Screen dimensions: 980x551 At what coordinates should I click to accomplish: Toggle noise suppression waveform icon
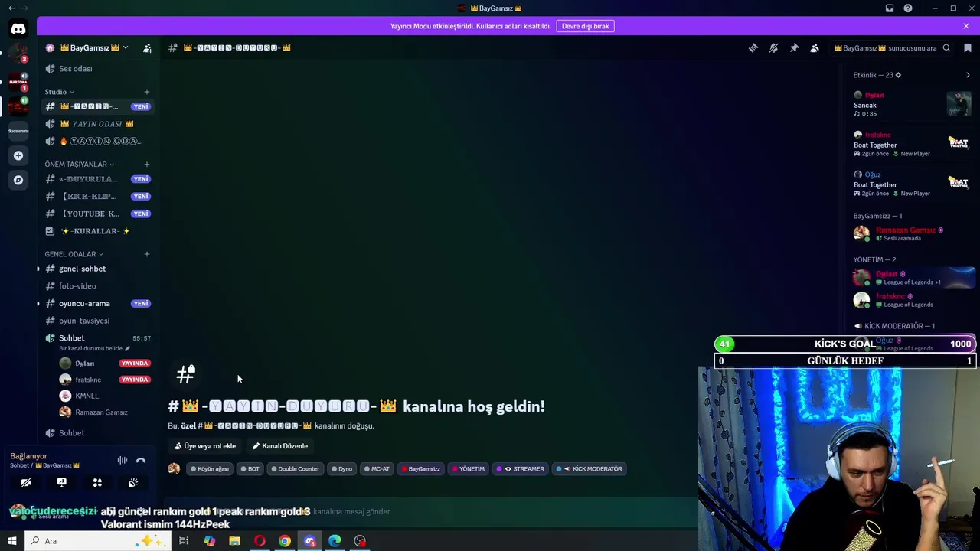(x=122, y=461)
